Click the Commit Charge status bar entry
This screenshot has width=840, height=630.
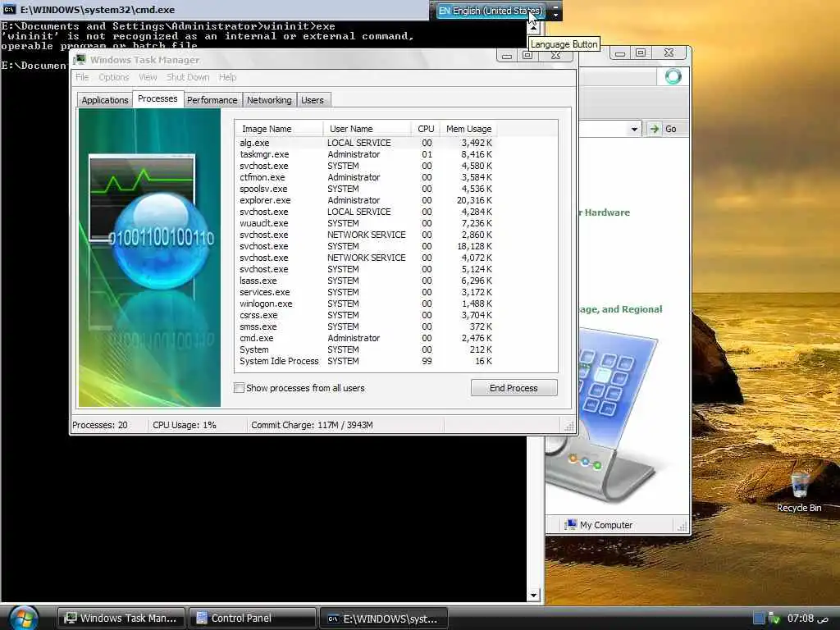click(x=312, y=425)
